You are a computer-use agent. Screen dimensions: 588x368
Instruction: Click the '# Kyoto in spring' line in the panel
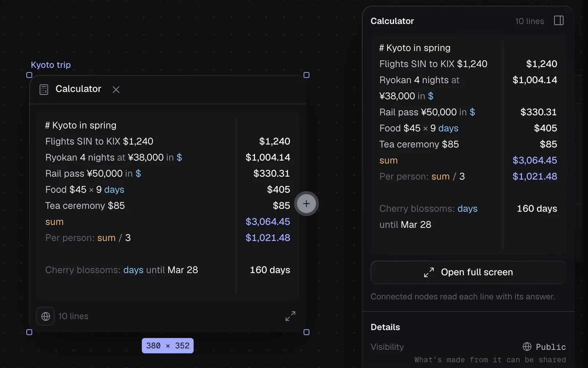(415, 48)
